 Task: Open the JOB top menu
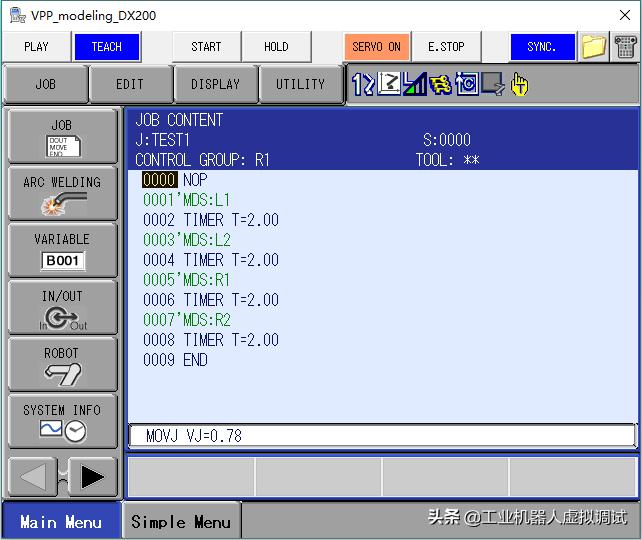pyautogui.click(x=45, y=84)
